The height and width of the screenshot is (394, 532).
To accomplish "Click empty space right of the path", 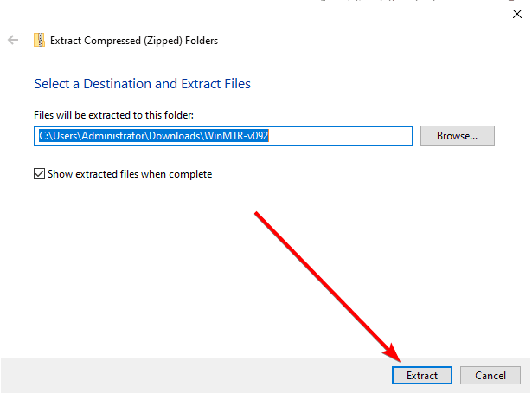I will (x=339, y=136).
